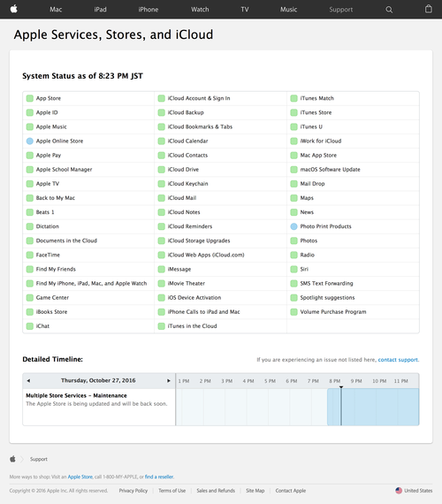
Task: Click the green status square beside FaceTime
Action: (30, 255)
